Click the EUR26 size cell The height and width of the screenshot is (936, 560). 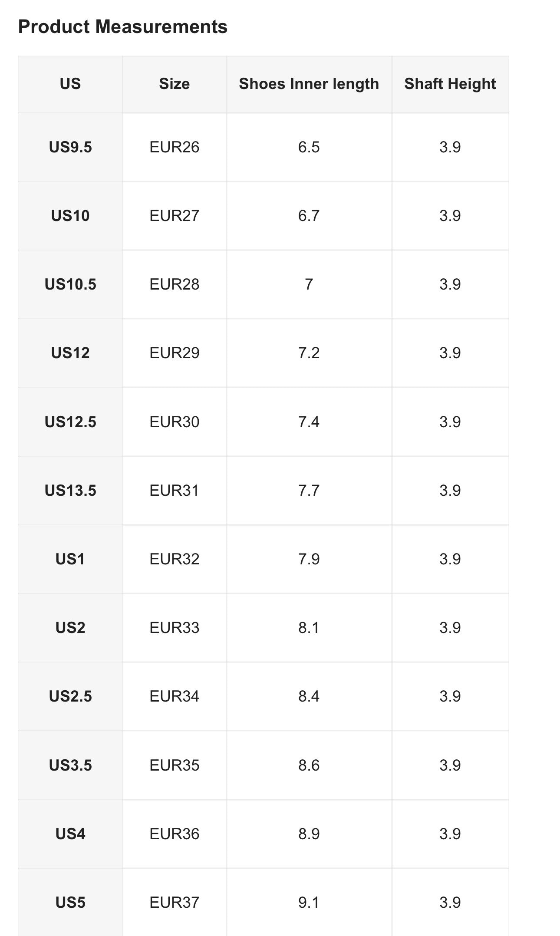click(175, 147)
